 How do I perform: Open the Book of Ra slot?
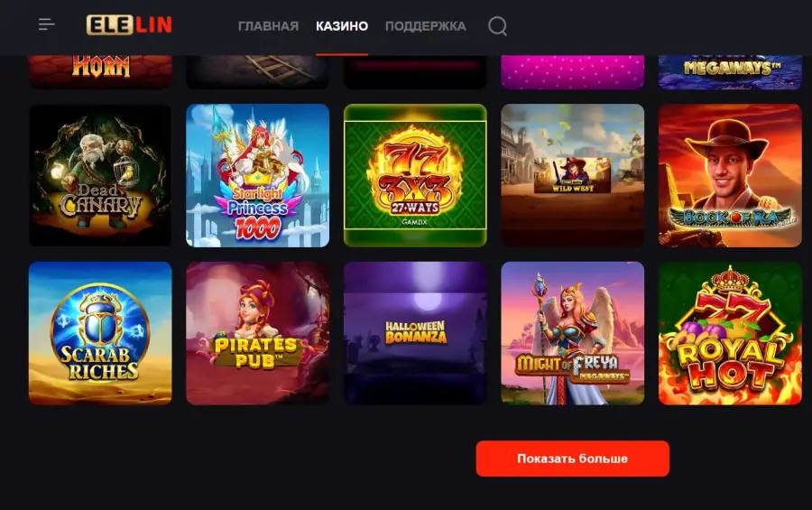tap(730, 175)
